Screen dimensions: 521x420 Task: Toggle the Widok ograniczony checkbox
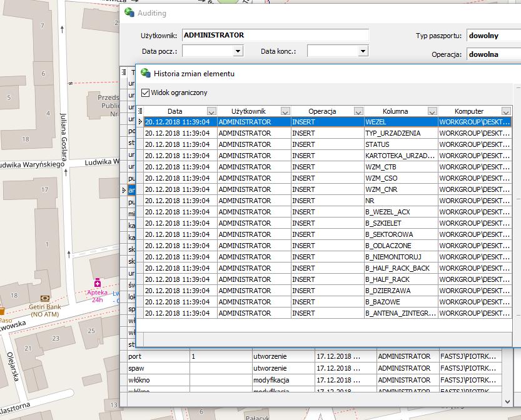[x=145, y=92]
